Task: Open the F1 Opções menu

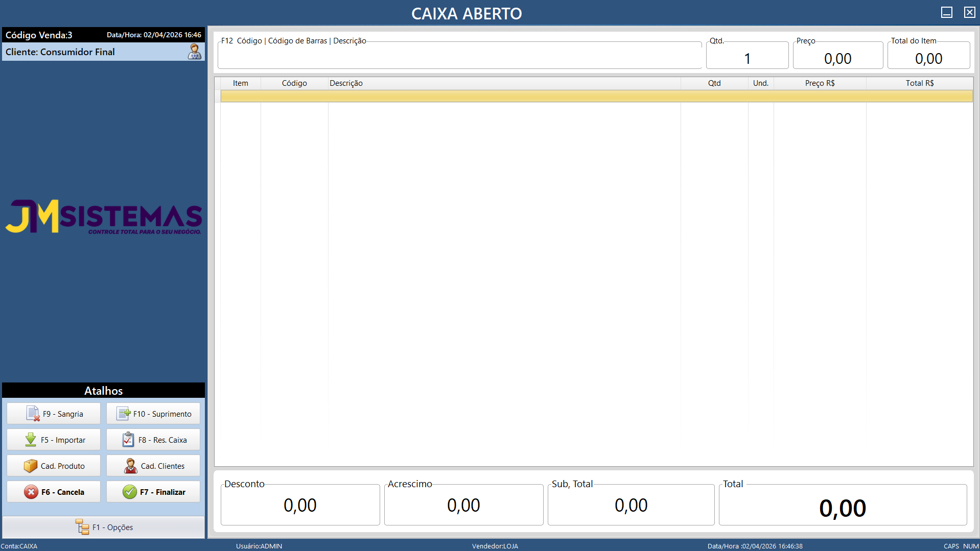Action: 104,527
